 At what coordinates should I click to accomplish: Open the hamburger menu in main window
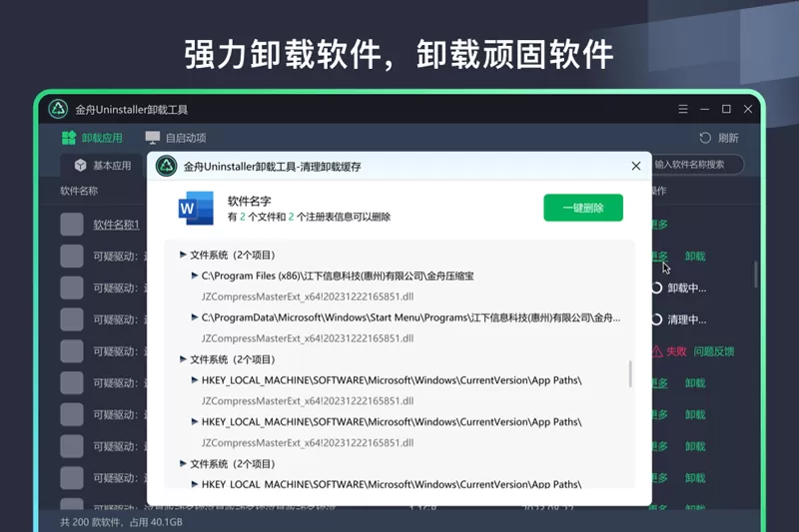tap(683, 109)
